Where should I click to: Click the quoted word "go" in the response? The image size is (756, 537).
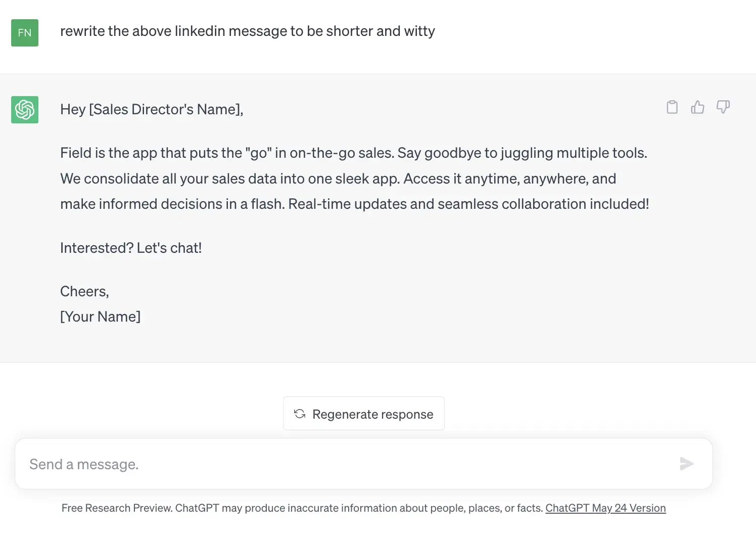coord(258,153)
